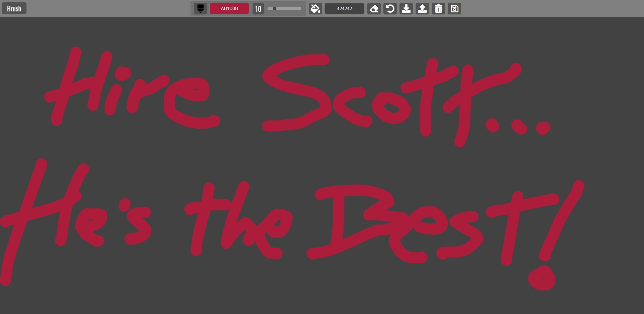The width and height of the screenshot is (644, 314).
Task: Save the drawing with the floppy disk icon
Action: (454, 8)
